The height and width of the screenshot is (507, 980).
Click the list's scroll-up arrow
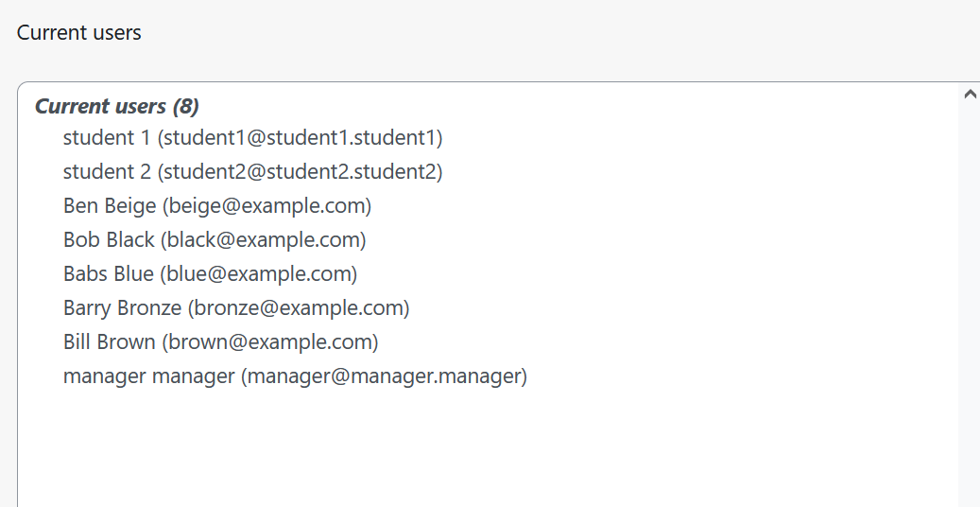tap(970, 94)
